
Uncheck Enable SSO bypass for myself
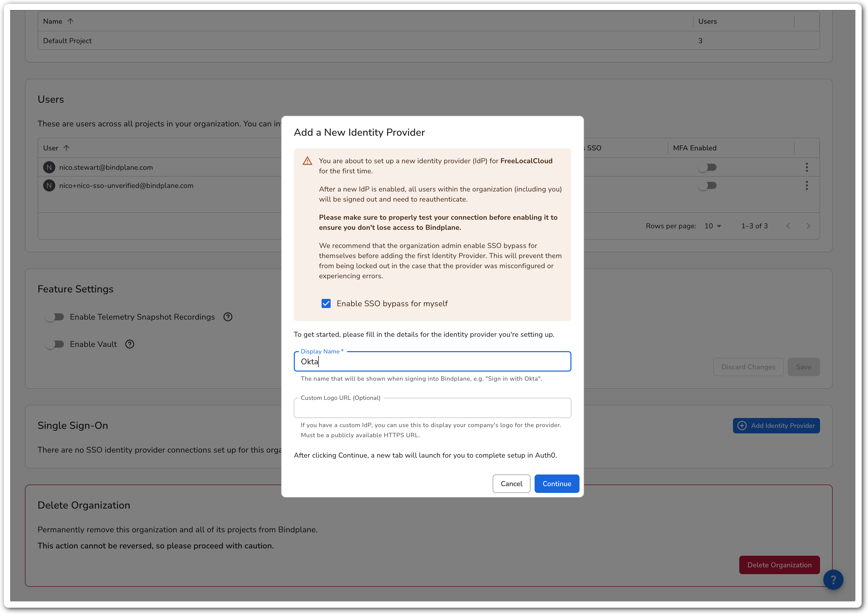pos(326,304)
